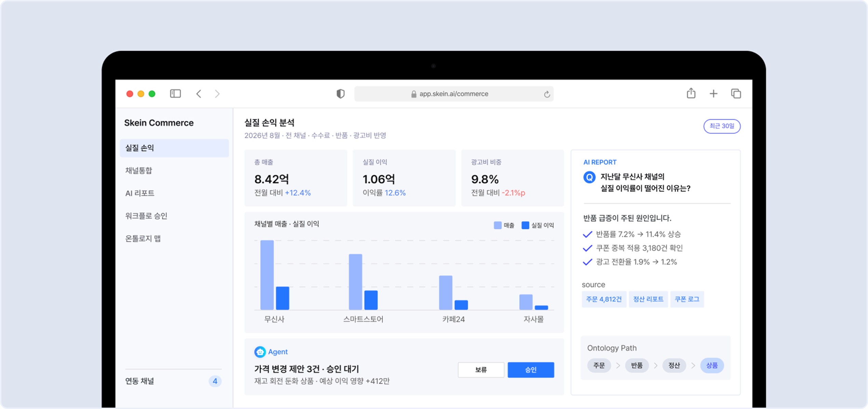This screenshot has height=409, width=868.
Task: Click the -2.1%p change value
Action: pyautogui.click(x=513, y=193)
